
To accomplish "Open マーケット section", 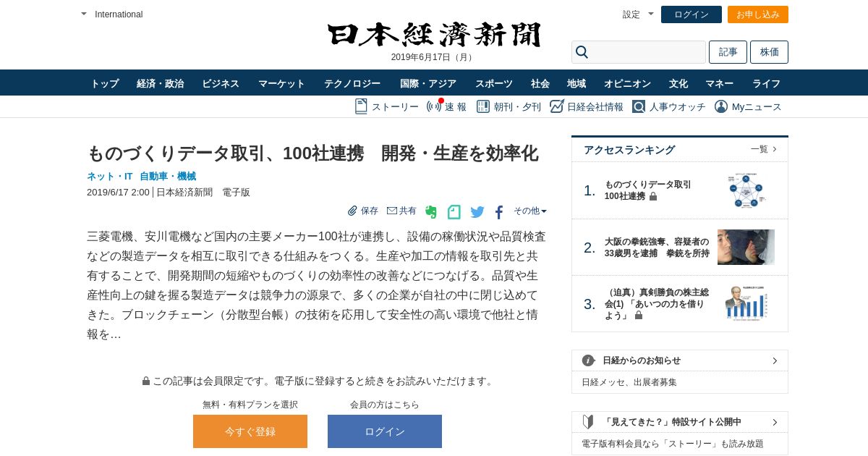I will [x=281, y=83].
